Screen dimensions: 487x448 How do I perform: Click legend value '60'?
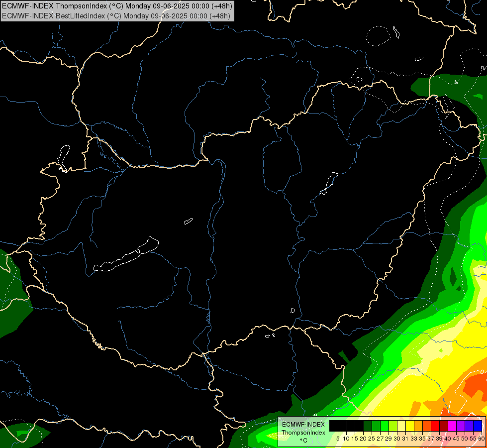click(x=482, y=439)
